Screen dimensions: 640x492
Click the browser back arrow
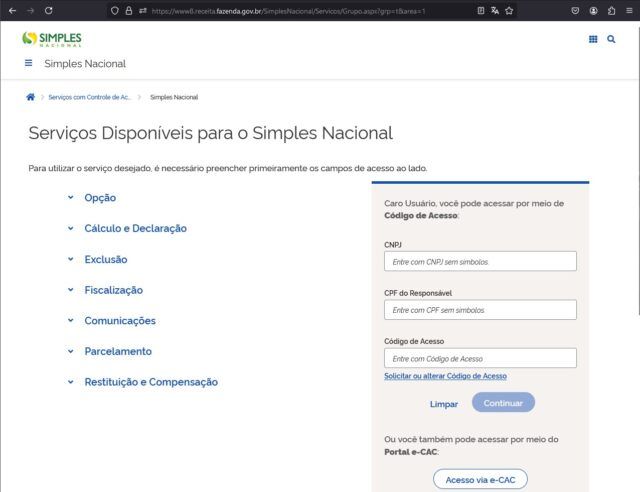pos(12,10)
